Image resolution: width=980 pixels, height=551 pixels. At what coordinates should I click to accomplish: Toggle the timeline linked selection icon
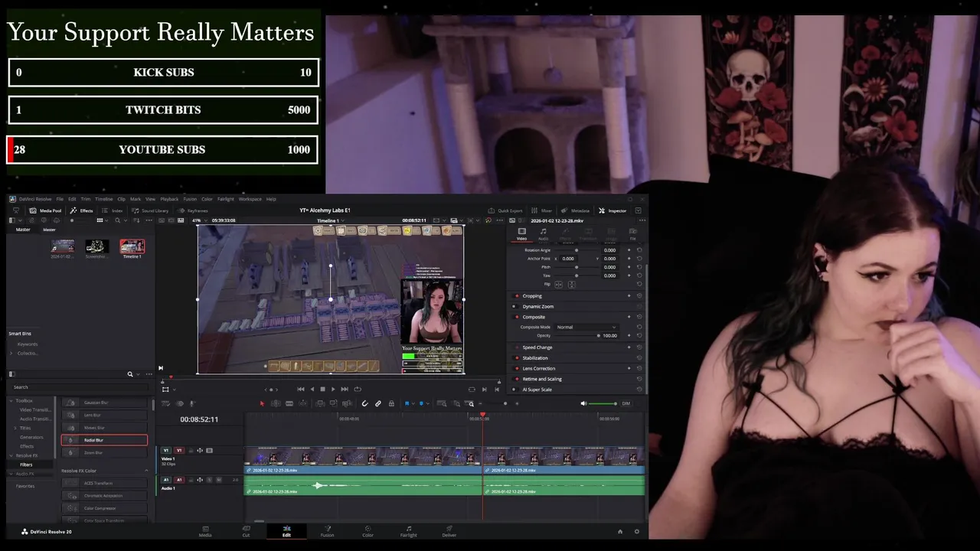(378, 403)
